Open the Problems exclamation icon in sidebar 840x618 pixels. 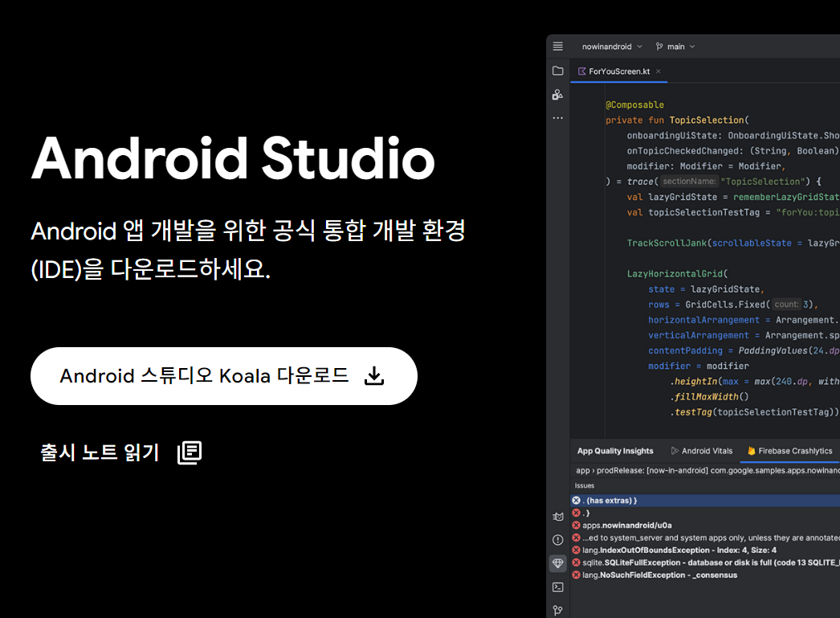(557, 540)
